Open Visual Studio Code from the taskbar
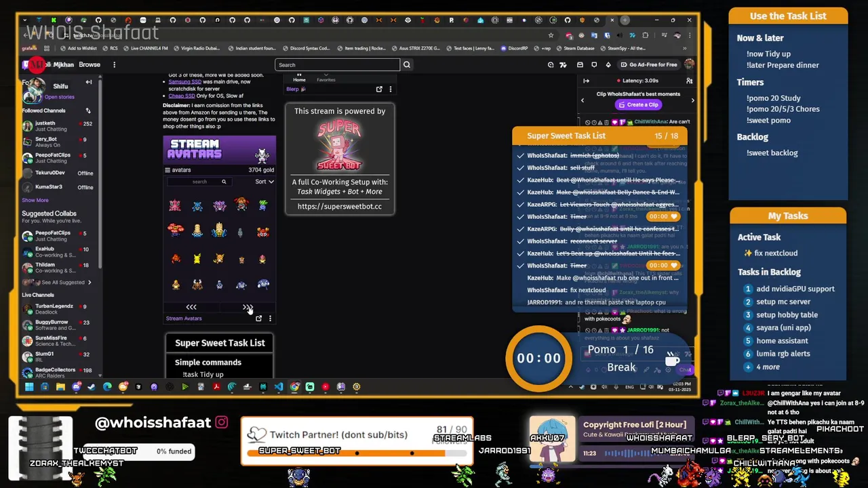Viewport: 868px width, 488px height. point(279,387)
